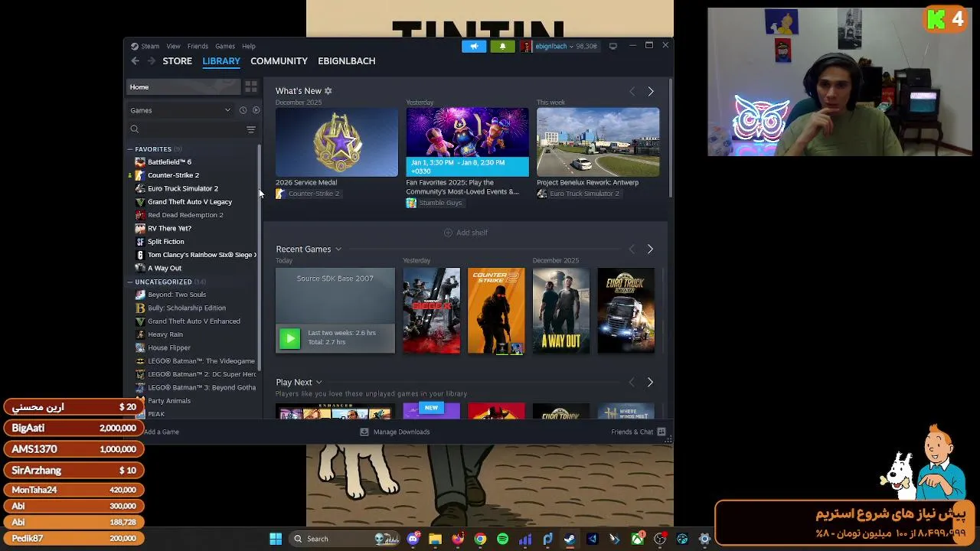Select A Way Out in the sidebar list
The height and width of the screenshot is (551, 980).
pyautogui.click(x=164, y=269)
